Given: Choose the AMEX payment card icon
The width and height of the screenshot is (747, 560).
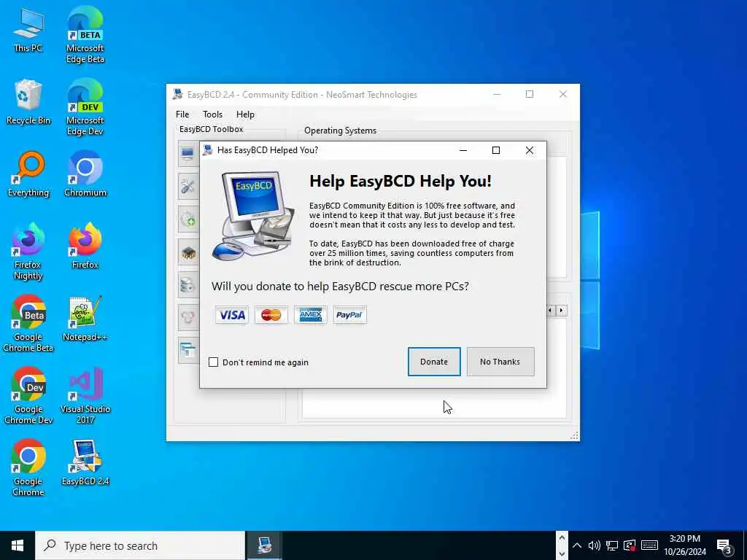Looking at the screenshot, I should pos(311,315).
